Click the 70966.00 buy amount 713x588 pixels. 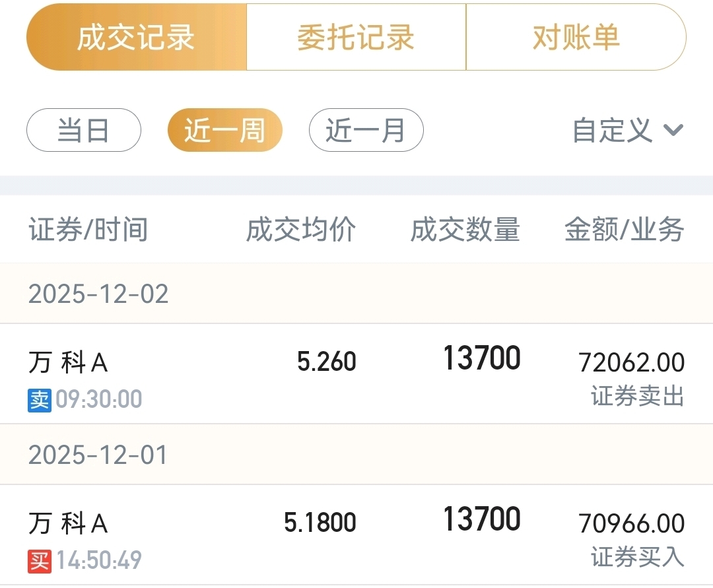(x=631, y=524)
